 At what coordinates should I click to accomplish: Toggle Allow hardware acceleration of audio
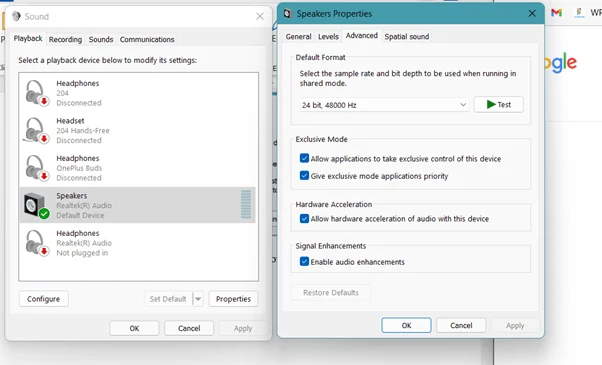click(x=304, y=218)
